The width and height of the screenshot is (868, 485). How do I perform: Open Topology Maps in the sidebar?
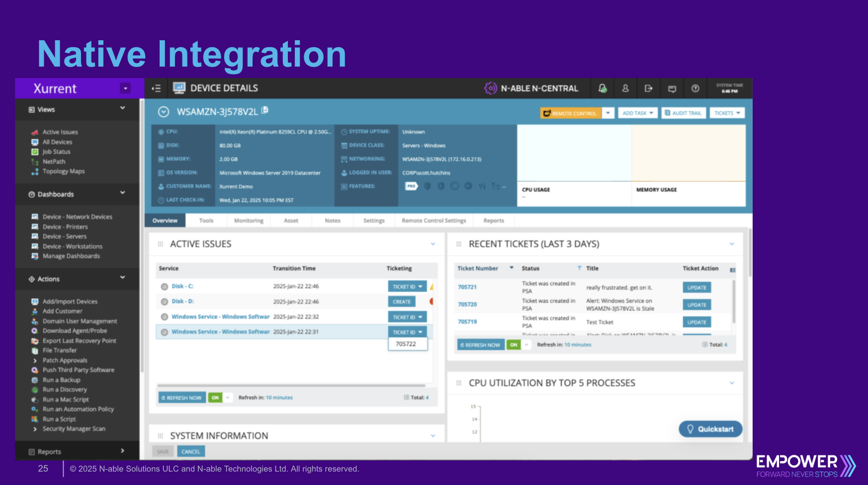pyautogui.click(x=64, y=171)
